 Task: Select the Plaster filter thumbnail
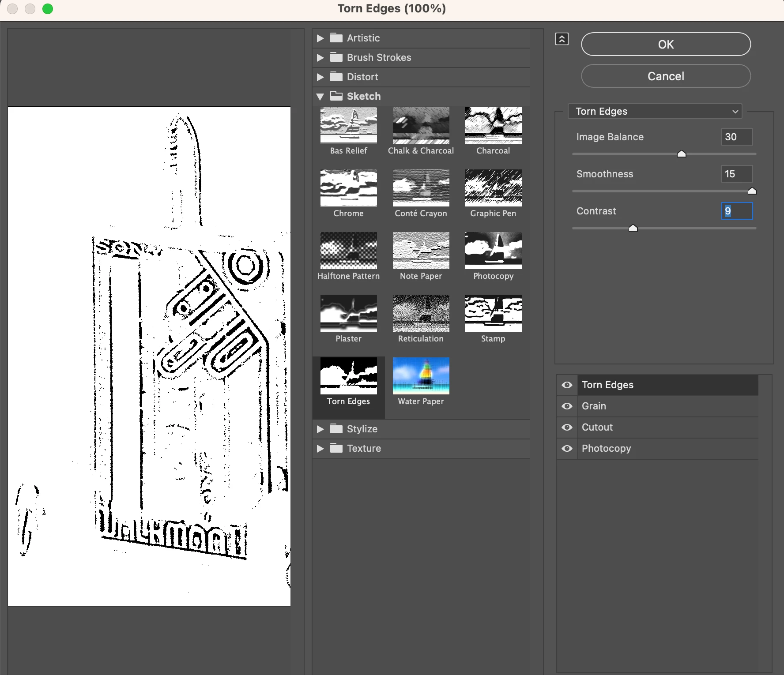click(349, 313)
